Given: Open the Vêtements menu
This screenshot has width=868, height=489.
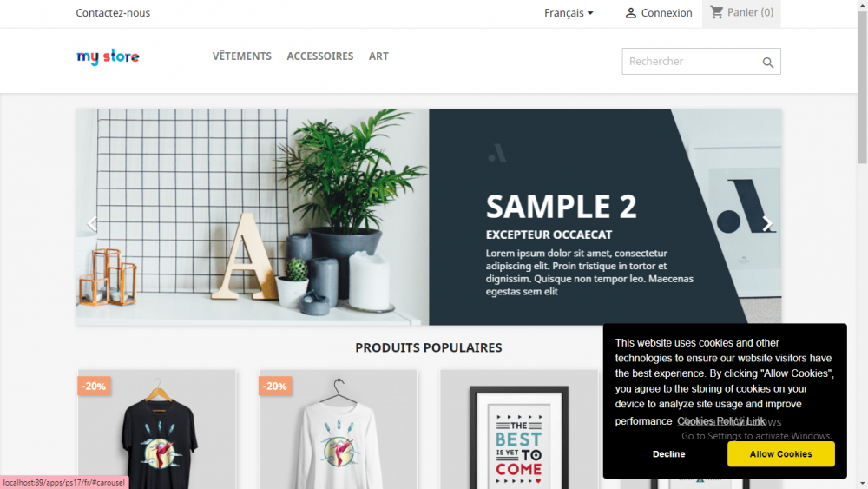Looking at the screenshot, I should pyautogui.click(x=242, y=56).
